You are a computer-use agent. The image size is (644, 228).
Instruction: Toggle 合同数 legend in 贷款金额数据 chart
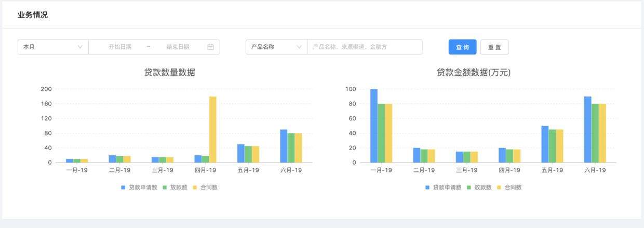click(x=509, y=187)
